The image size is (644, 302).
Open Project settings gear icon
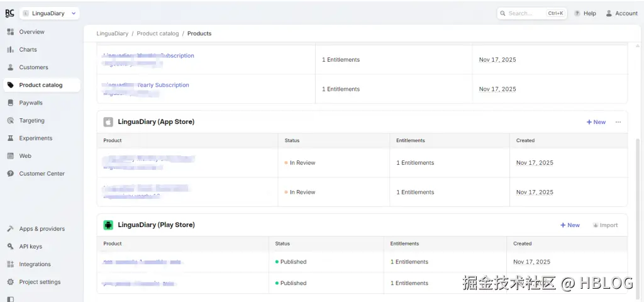[10, 282]
